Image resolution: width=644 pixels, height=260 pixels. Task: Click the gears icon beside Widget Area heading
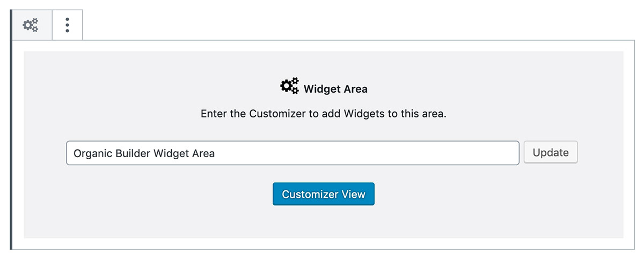coord(290,86)
